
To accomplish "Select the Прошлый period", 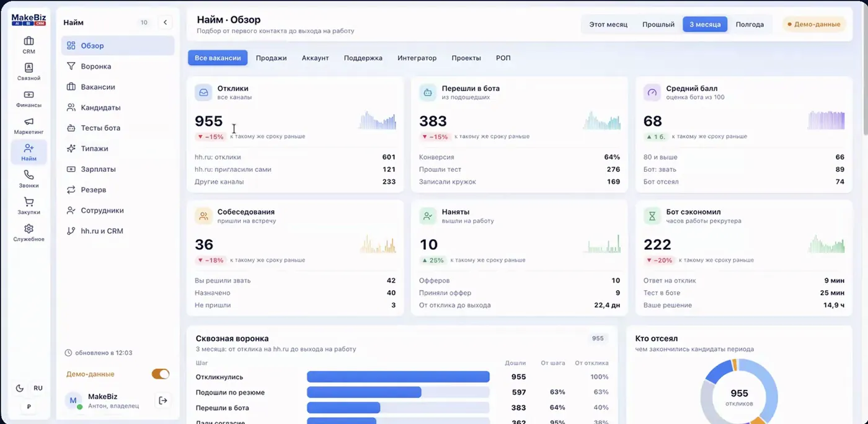I will tap(658, 24).
